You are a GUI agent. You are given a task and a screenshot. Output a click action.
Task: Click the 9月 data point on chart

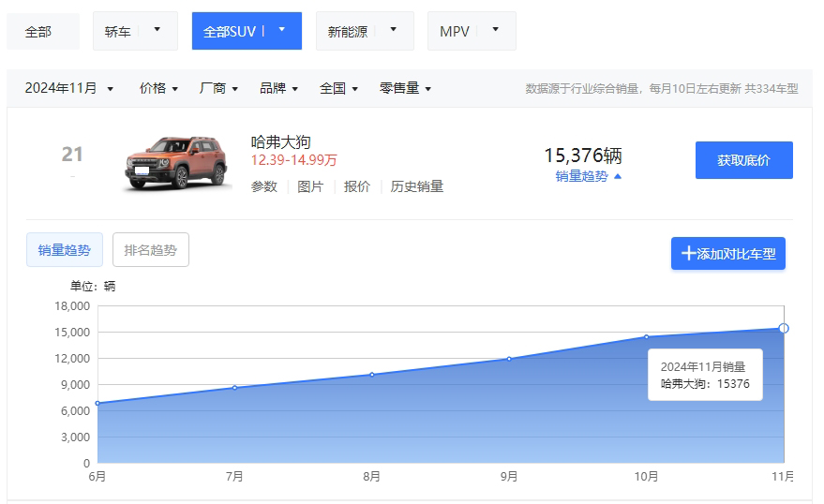click(509, 359)
